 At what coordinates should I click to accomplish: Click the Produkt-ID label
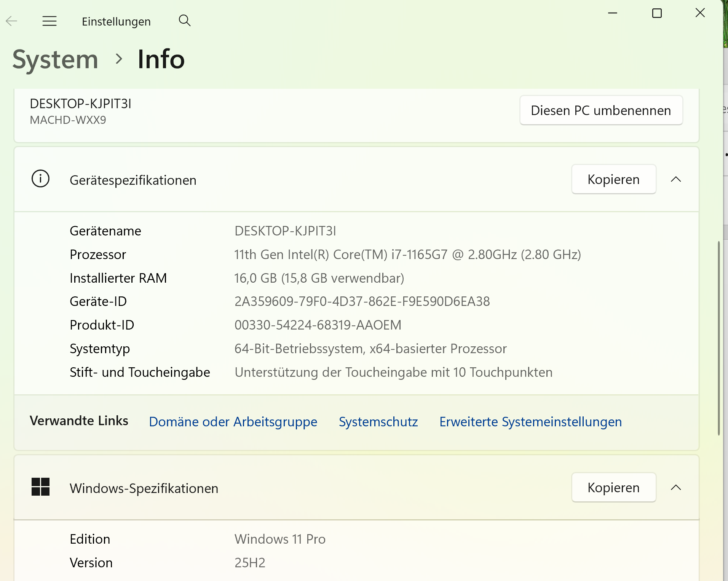coord(102,325)
